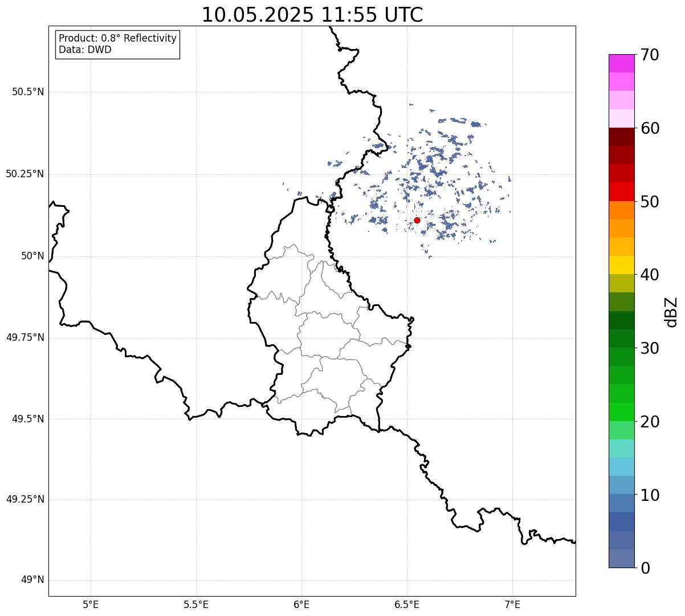
Task: Click the 50.5°N latitude label
Action: coord(28,92)
